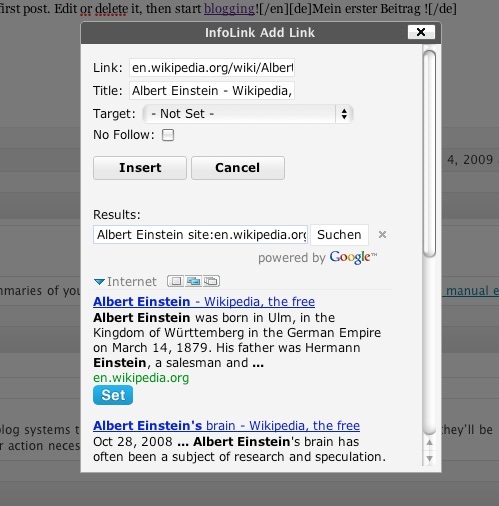Pick the full results view icon
This screenshot has width=499, height=506.
coord(211,281)
